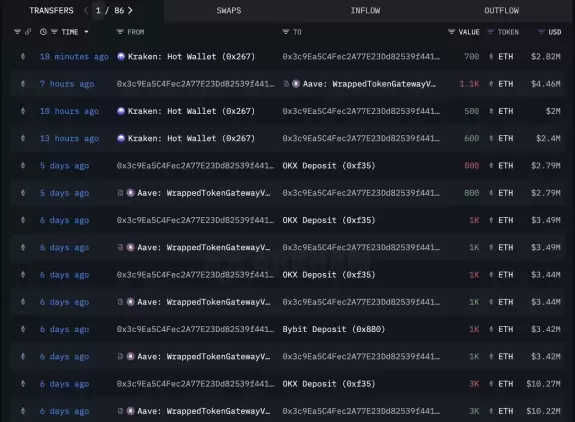Open the TOKEN column filter
This screenshot has width=575, height=422.
490,32
